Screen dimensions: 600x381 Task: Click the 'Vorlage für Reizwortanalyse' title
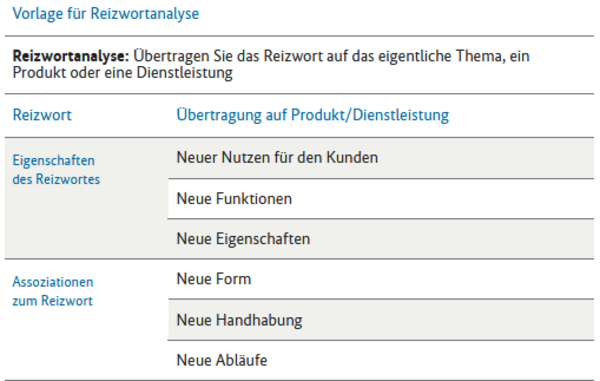(106, 14)
